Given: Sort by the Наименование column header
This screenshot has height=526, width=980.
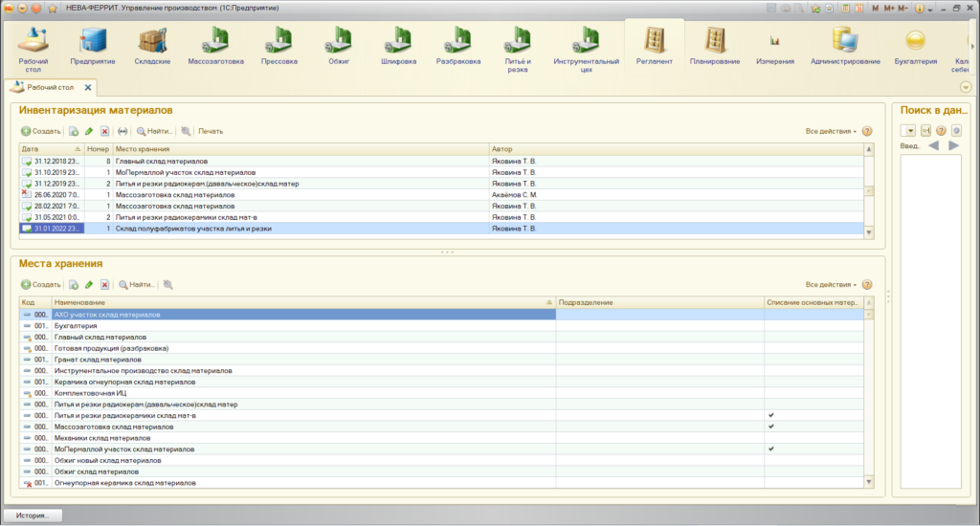Looking at the screenshot, I should tap(303, 302).
